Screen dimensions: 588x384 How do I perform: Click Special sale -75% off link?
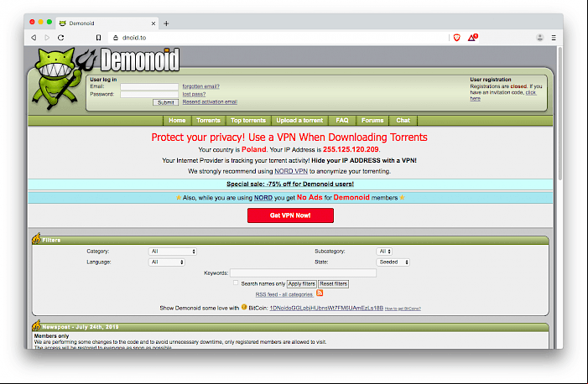pos(290,184)
